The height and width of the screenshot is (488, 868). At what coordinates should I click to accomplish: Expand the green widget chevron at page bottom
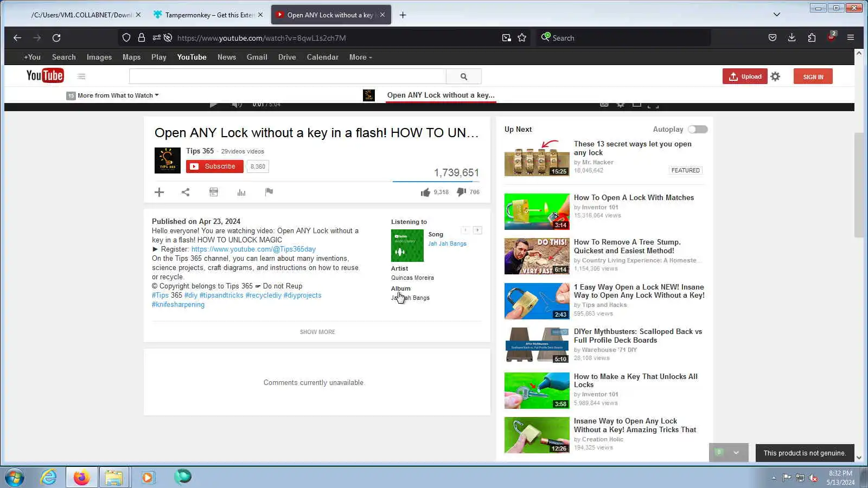pyautogui.click(x=736, y=453)
